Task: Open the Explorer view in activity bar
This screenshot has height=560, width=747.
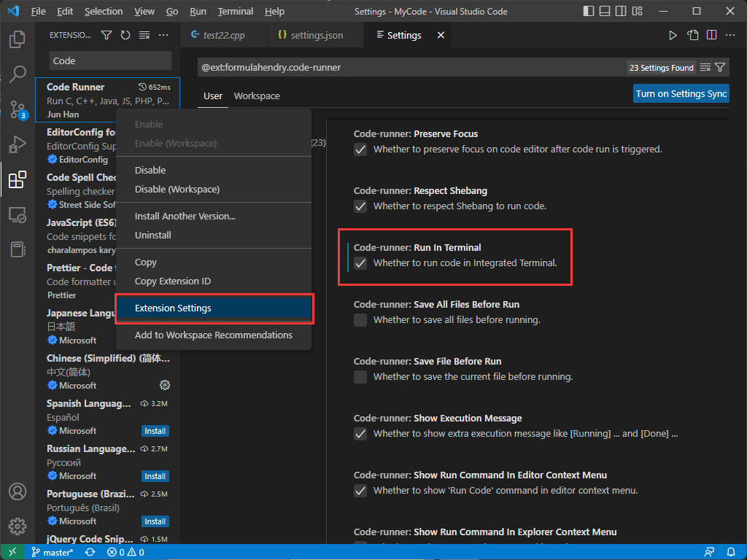Action: [x=18, y=39]
